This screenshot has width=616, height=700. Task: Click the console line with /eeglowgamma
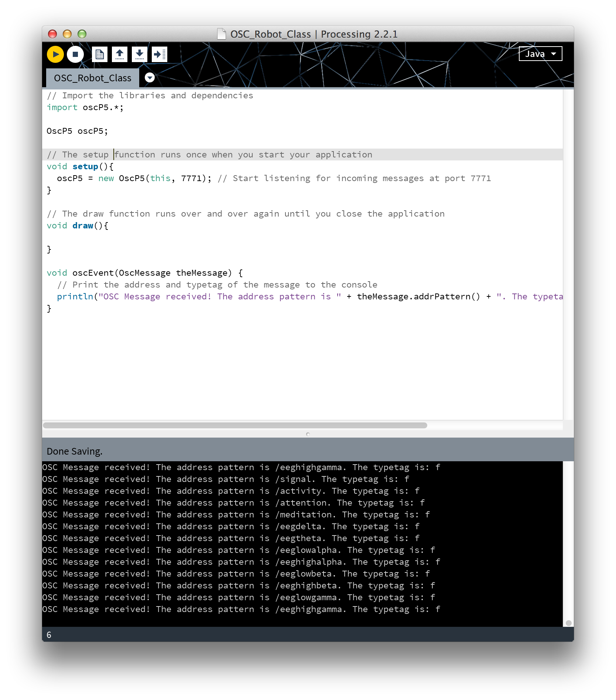pyautogui.click(x=239, y=597)
